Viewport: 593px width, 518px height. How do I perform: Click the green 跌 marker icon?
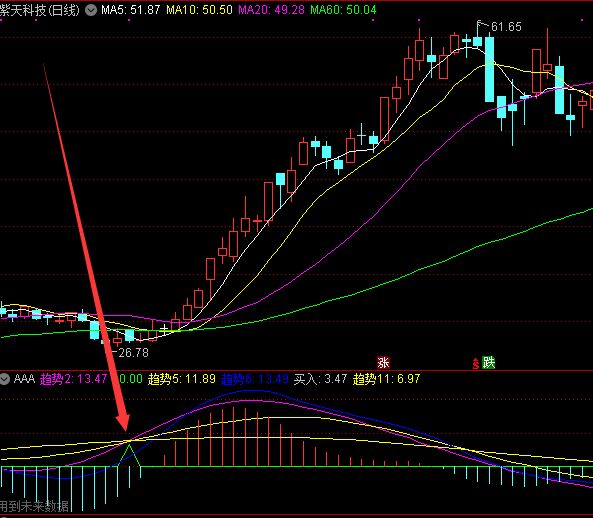[489, 363]
